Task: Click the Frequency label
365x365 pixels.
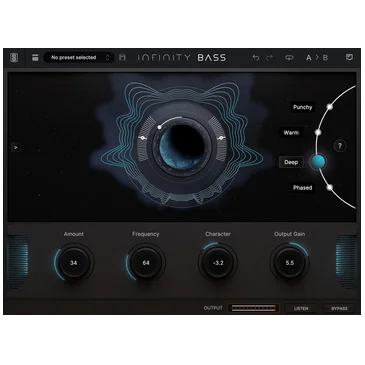Action: pyautogui.click(x=146, y=234)
